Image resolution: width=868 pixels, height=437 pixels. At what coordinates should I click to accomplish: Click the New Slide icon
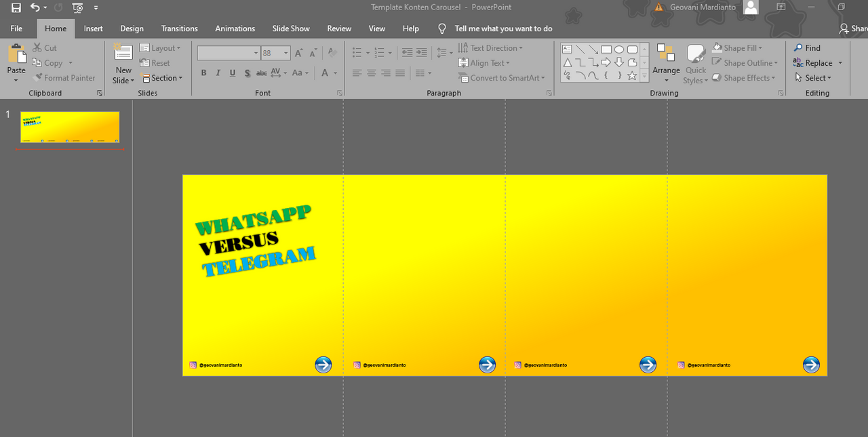(x=123, y=54)
